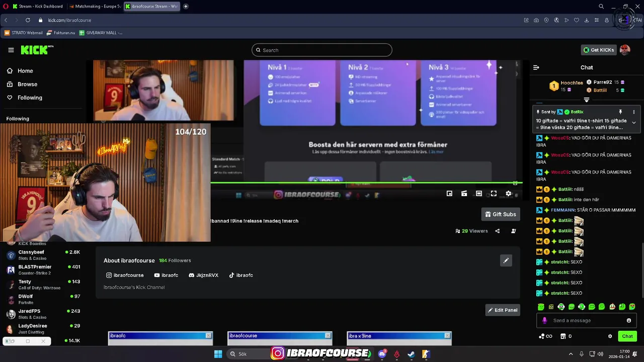This screenshot has width=644, height=362.
Task: Open the profile avatar menu
Action: tap(625, 50)
